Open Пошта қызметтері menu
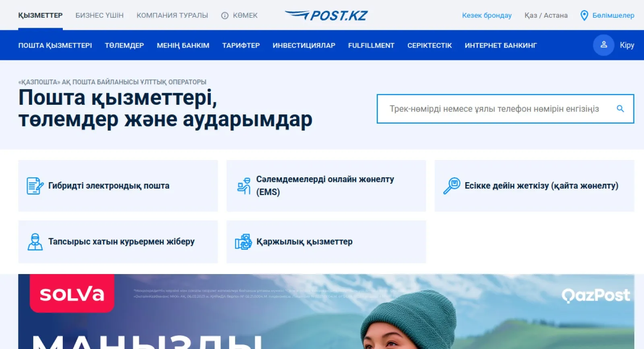This screenshot has width=644, height=349. 55,46
